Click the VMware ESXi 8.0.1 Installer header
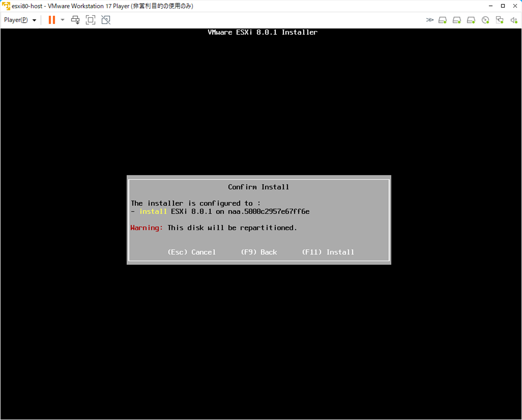This screenshot has height=420, width=522. (x=263, y=32)
